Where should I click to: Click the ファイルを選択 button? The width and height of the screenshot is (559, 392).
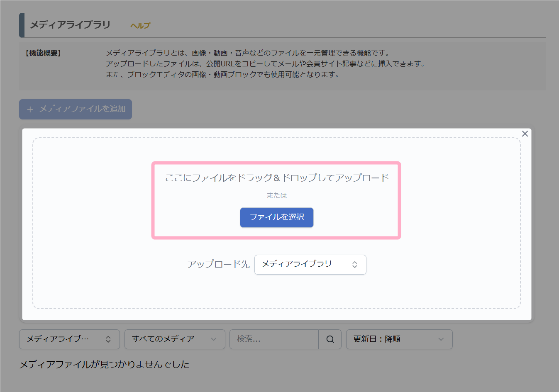[x=276, y=217]
